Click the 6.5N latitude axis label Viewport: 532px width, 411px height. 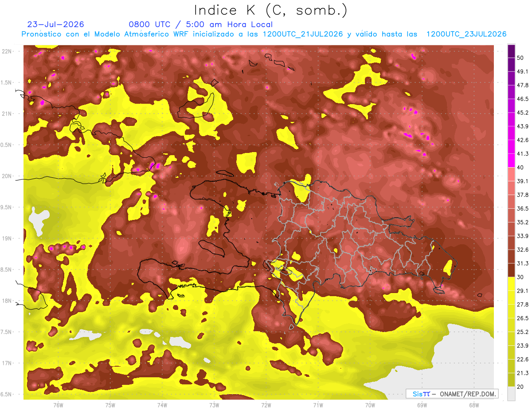7,394
